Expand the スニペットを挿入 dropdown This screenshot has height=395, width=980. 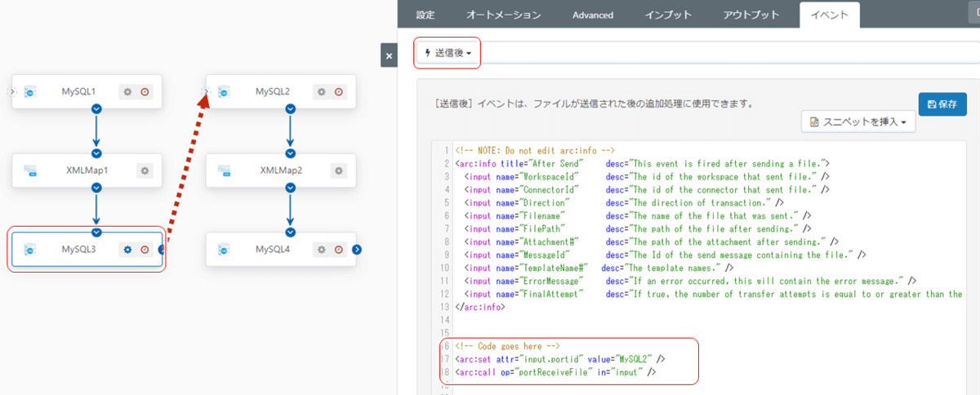857,122
